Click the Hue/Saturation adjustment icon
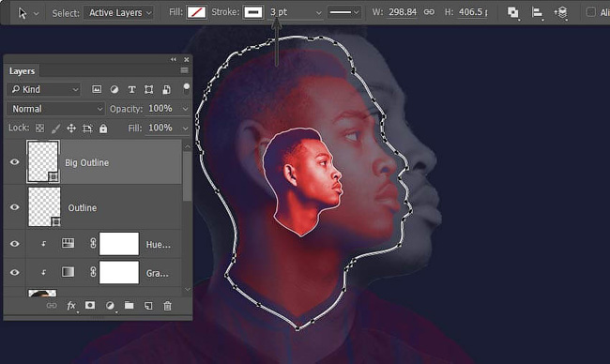 (x=69, y=243)
